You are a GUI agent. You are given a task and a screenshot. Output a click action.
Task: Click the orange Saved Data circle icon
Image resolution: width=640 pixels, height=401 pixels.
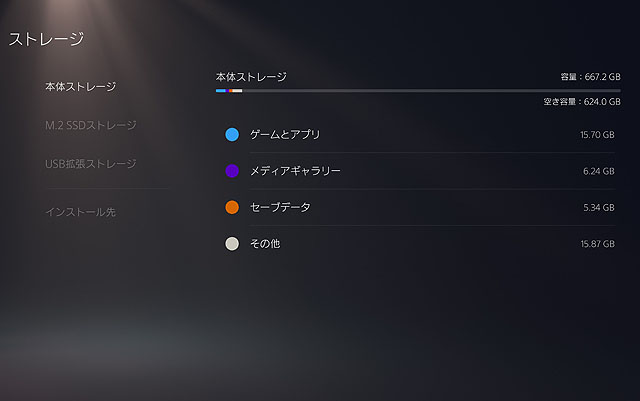(232, 207)
